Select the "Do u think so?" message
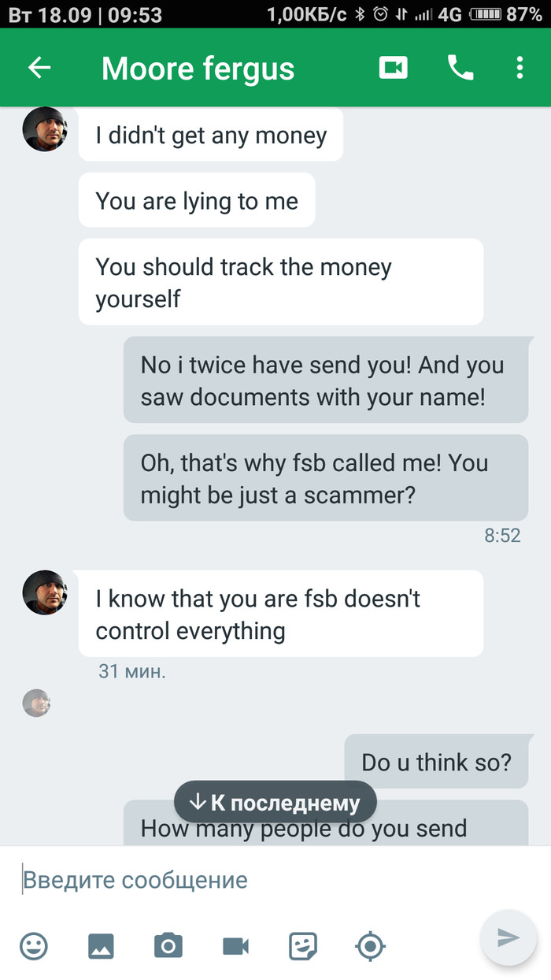Viewport: 551px width, 980px height. point(436,762)
